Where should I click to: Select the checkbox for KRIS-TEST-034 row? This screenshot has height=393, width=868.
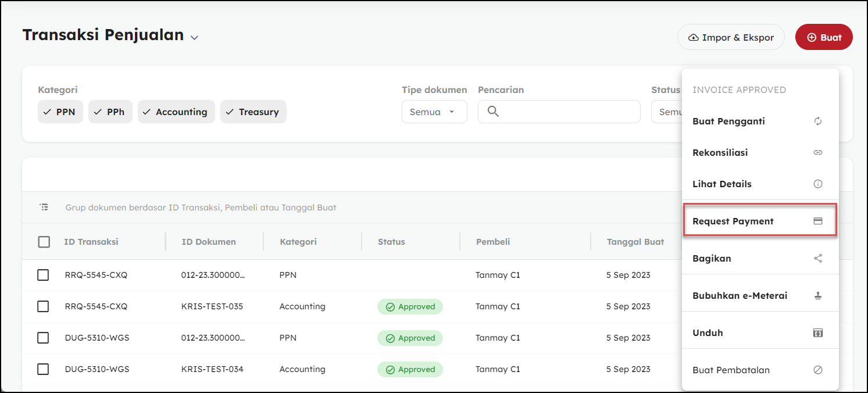point(43,369)
